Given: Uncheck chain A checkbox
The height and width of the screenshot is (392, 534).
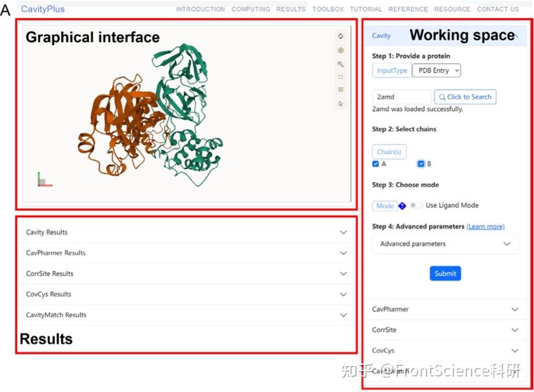Looking at the screenshot, I should pyautogui.click(x=376, y=164).
